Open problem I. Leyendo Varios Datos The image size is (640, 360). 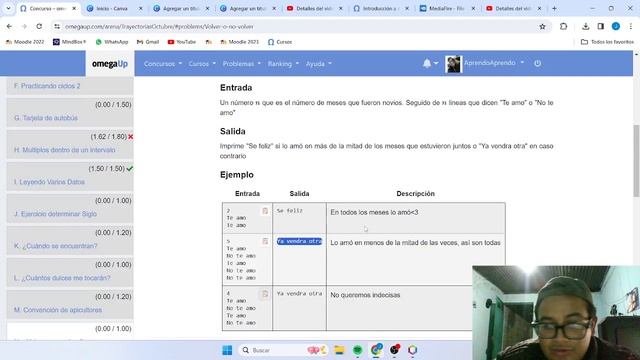click(x=49, y=182)
